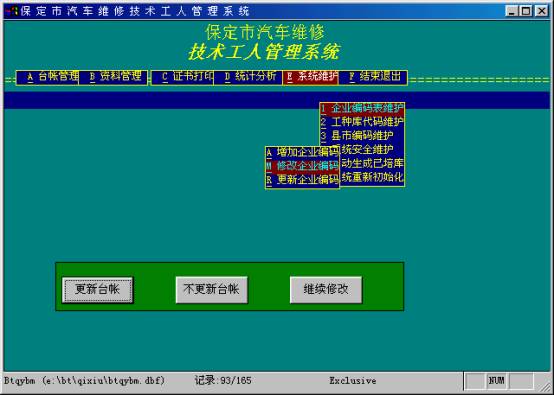Select R 更新企业编码 option
The width and height of the screenshot is (554, 395).
click(x=302, y=180)
